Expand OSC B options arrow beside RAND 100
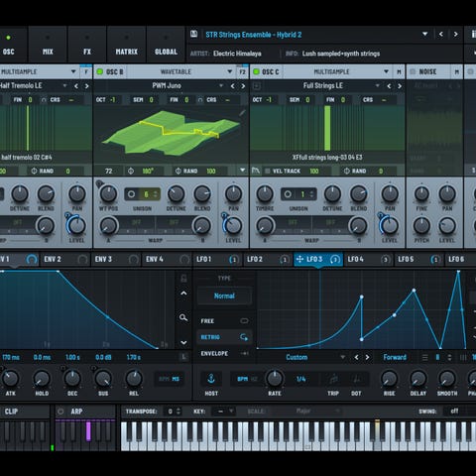Screen dimensions: 476x476 (243, 171)
